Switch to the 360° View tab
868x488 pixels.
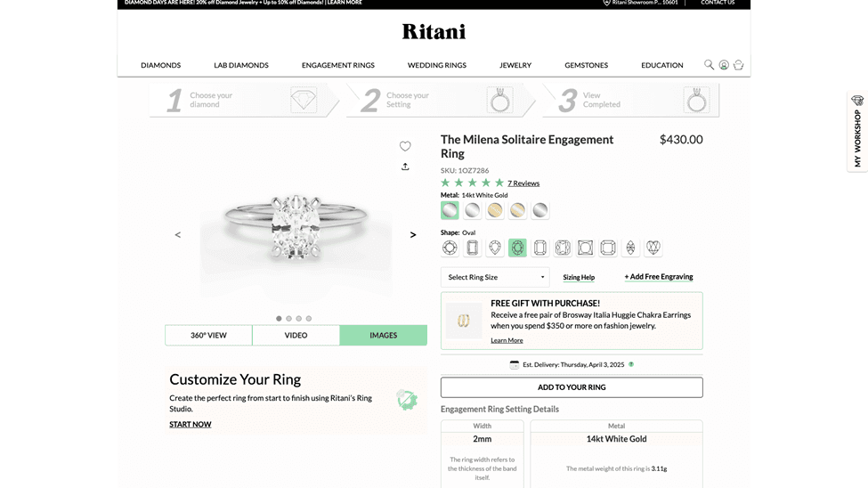[208, 336]
